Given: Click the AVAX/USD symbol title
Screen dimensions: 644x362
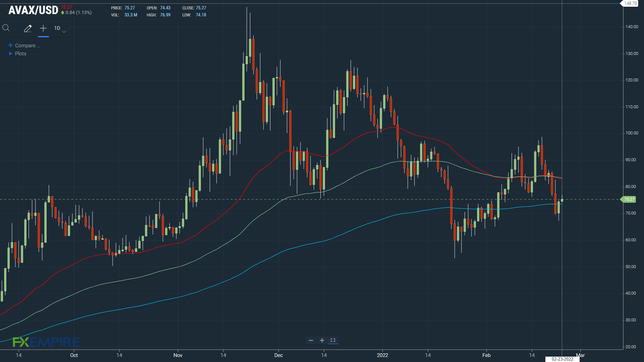Looking at the screenshot, I should (33, 10).
